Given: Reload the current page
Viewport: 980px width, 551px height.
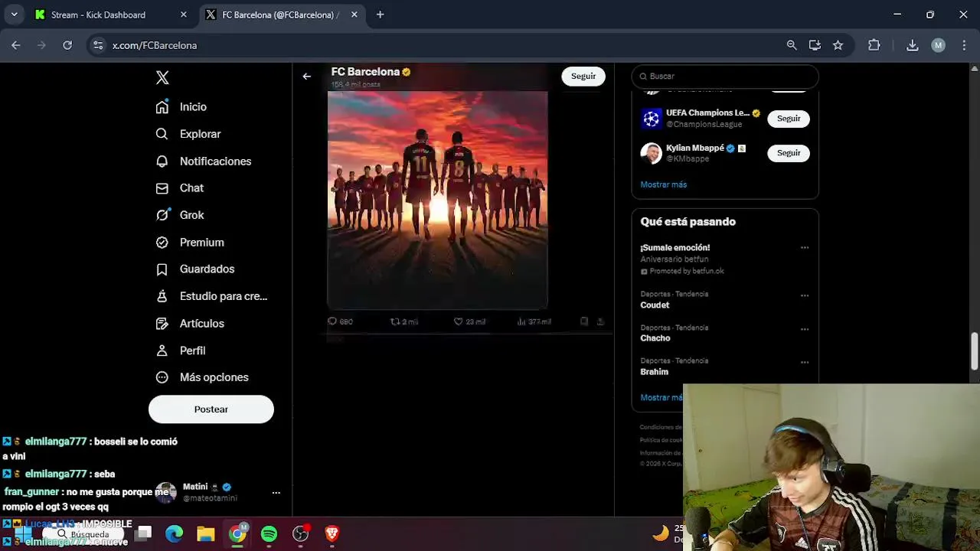Looking at the screenshot, I should point(67,45).
